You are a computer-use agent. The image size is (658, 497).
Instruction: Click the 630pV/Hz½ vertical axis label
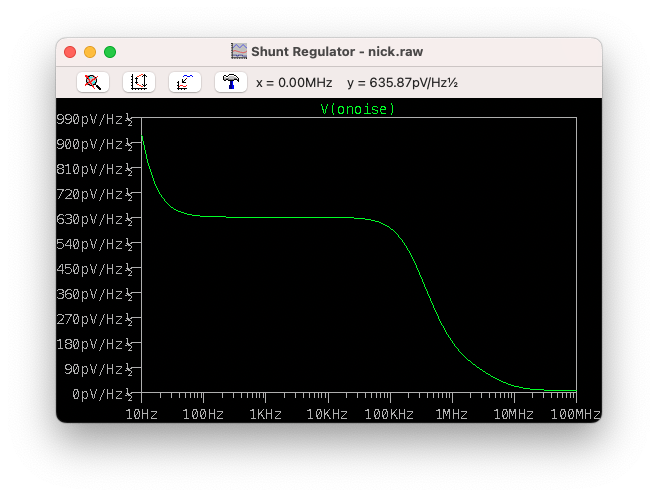coord(94,220)
